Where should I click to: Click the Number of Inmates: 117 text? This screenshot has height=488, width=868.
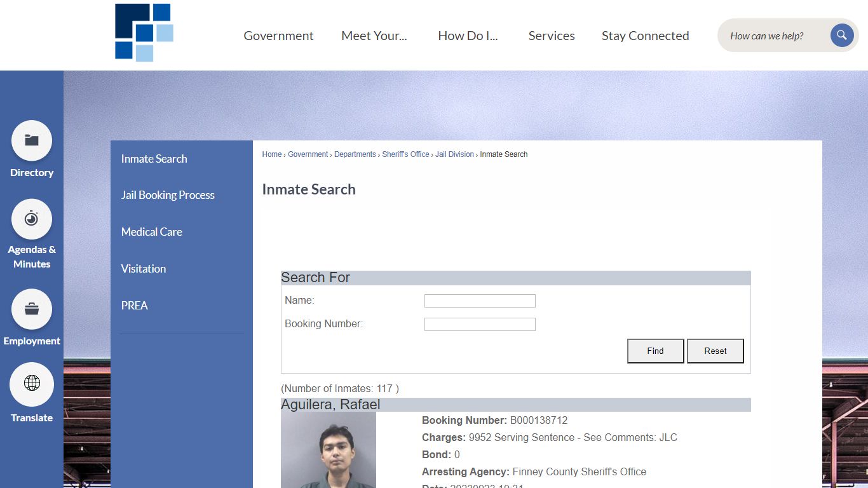coord(340,388)
